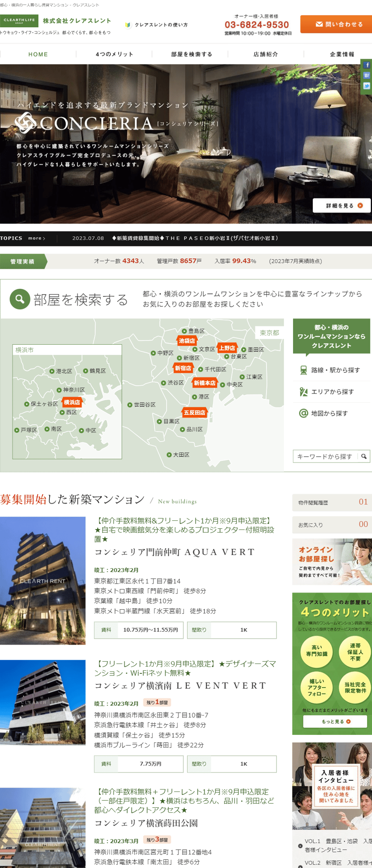
Task: Click the Twitter share icon
Action: (x=367, y=86)
